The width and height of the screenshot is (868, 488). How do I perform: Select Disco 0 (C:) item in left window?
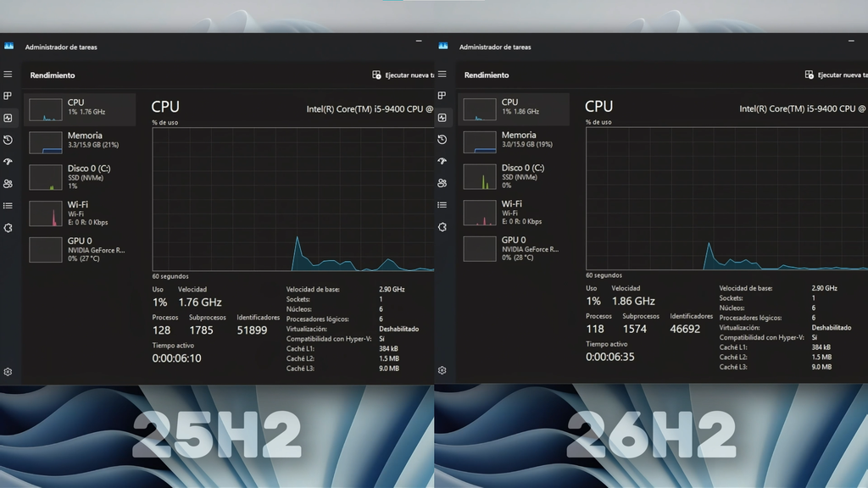80,177
